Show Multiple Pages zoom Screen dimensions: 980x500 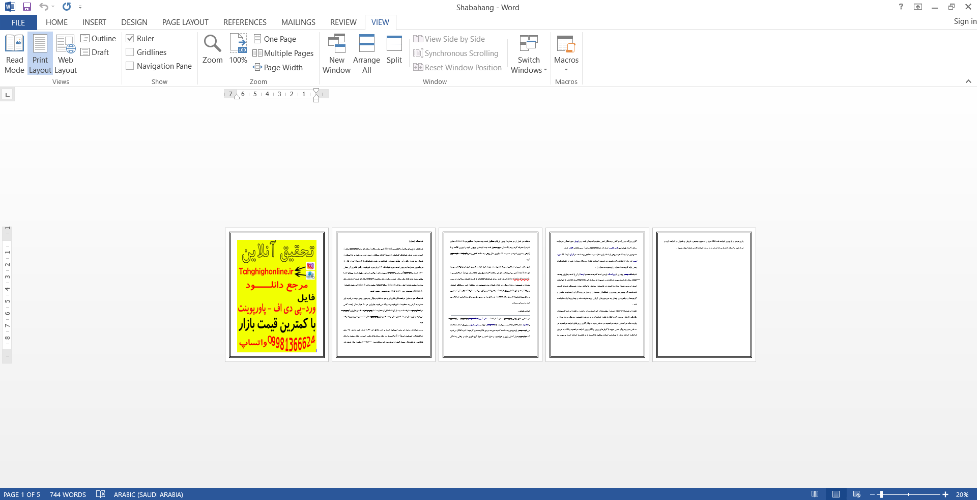tap(283, 53)
